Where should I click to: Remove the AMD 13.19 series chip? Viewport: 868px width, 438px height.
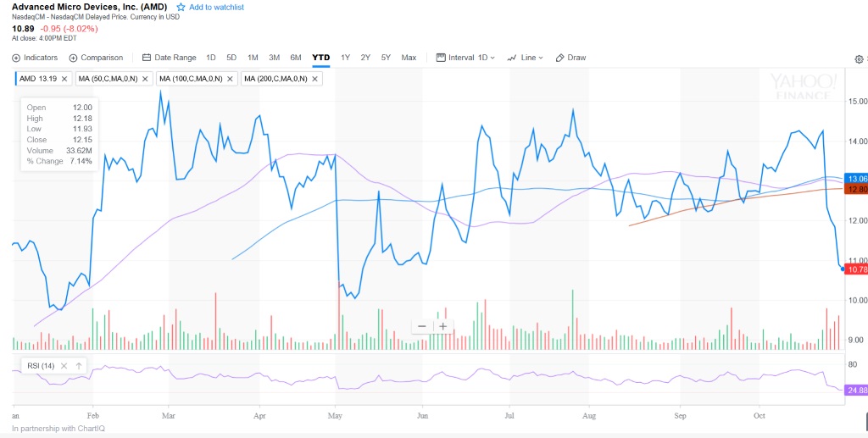pos(64,79)
